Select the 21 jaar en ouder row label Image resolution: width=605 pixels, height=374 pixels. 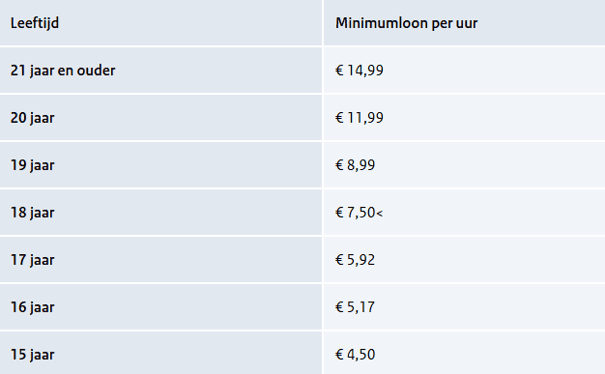click(x=63, y=71)
